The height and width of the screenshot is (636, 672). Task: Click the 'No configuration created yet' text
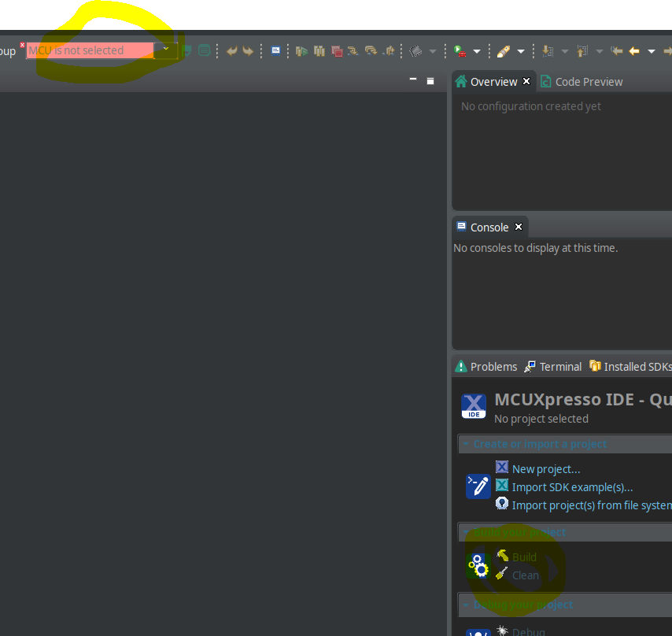531,106
